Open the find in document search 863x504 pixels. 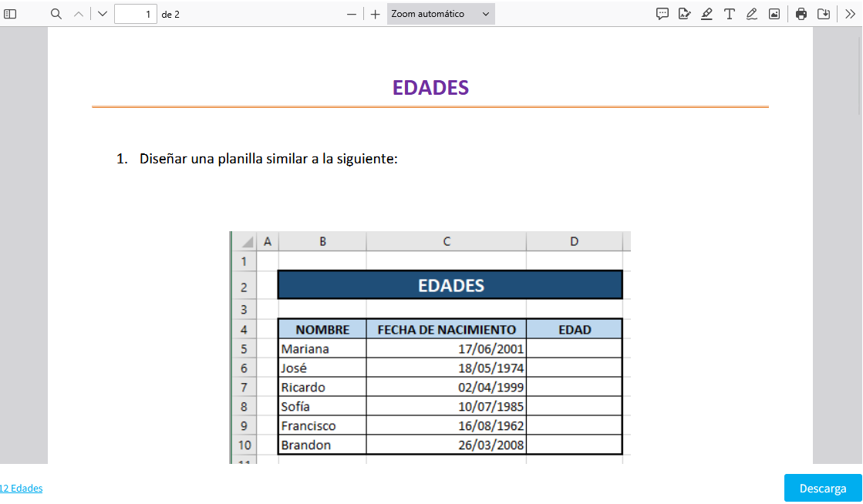(x=56, y=14)
